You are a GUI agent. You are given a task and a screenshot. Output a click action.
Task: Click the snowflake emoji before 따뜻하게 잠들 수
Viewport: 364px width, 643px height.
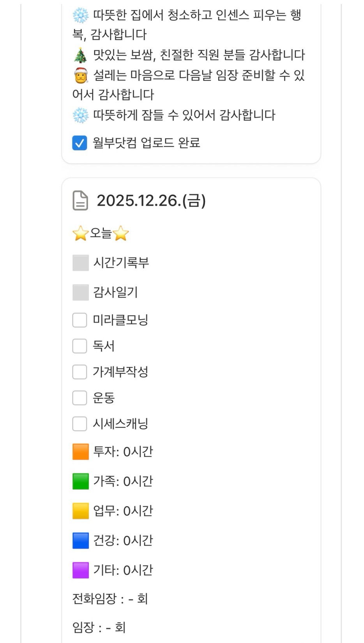tap(81, 116)
